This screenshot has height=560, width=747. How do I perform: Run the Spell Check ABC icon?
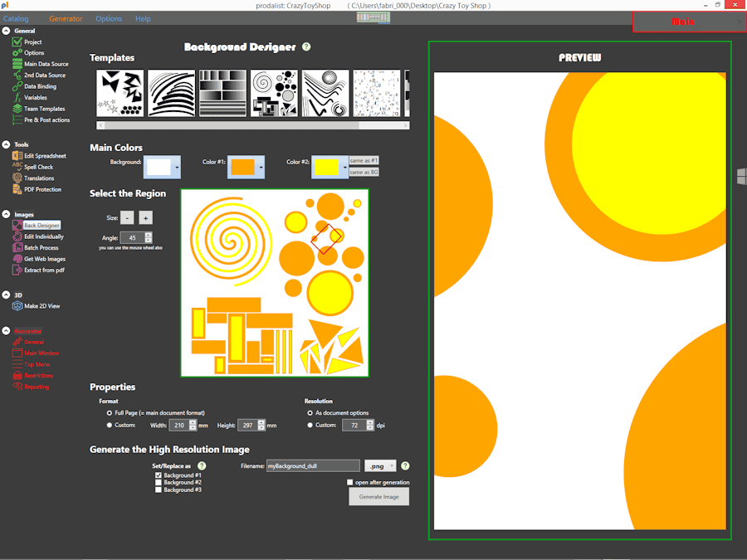pos(17,167)
